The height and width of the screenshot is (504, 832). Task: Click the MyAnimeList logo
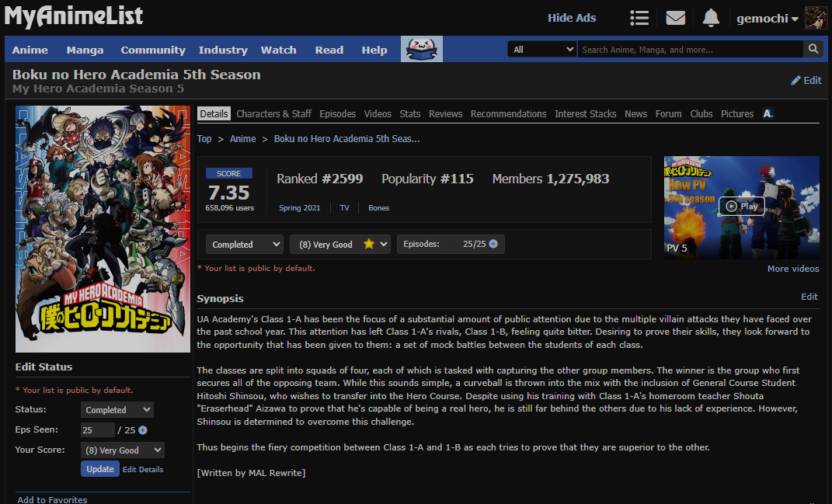pyautogui.click(x=74, y=16)
